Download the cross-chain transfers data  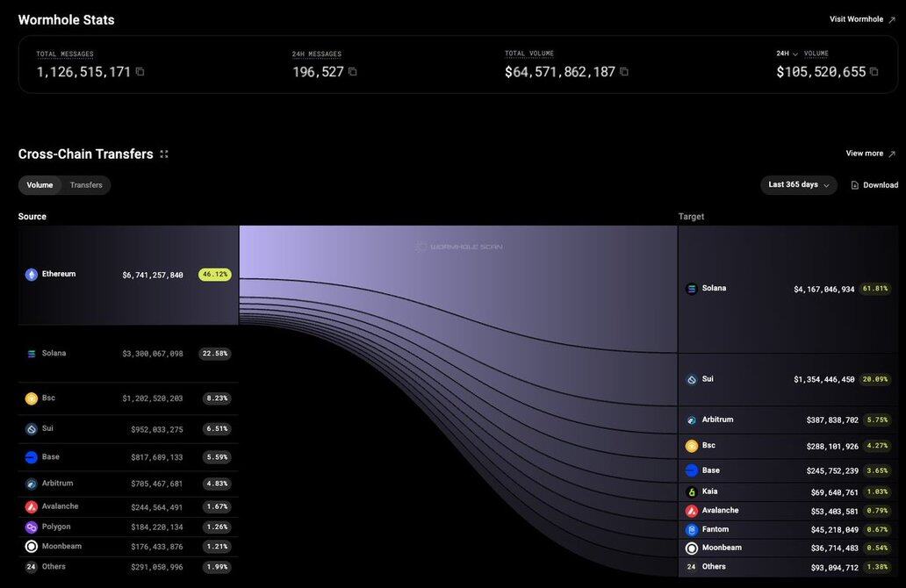coord(874,185)
